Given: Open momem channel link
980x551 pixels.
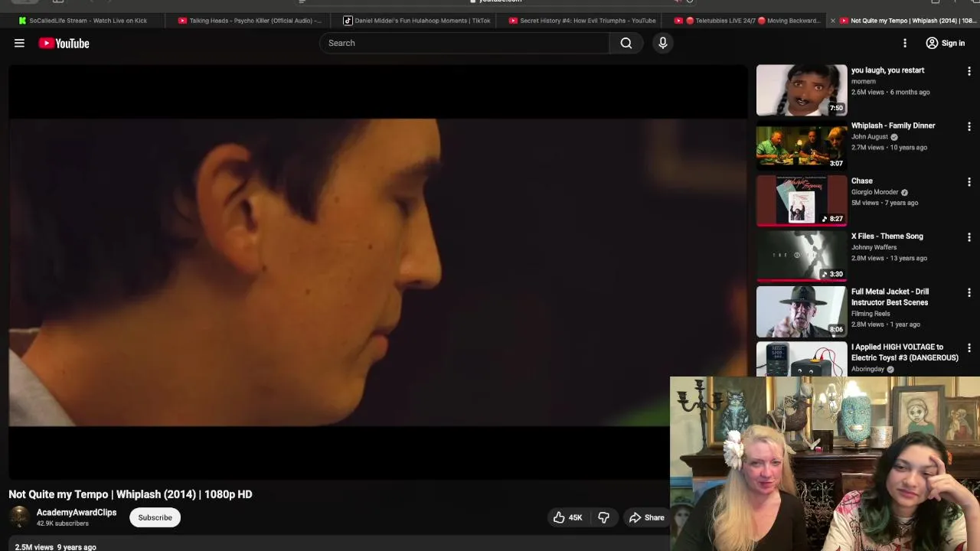Looking at the screenshot, I should (864, 81).
